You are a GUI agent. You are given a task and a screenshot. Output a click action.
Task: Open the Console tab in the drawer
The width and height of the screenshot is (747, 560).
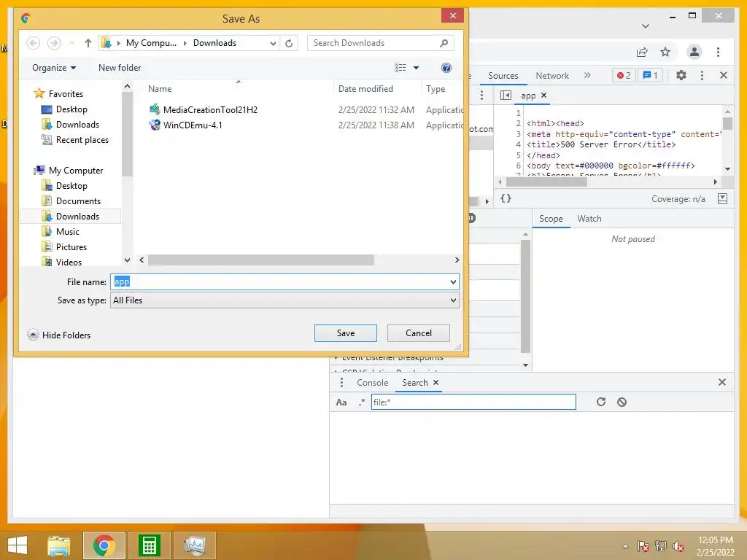pos(372,382)
